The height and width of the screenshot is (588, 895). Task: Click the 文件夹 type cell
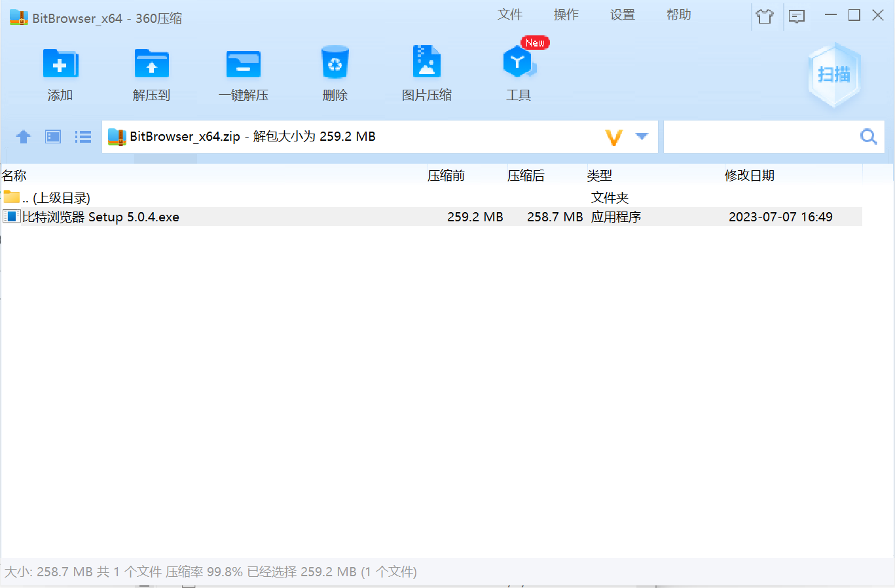(610, 198)
